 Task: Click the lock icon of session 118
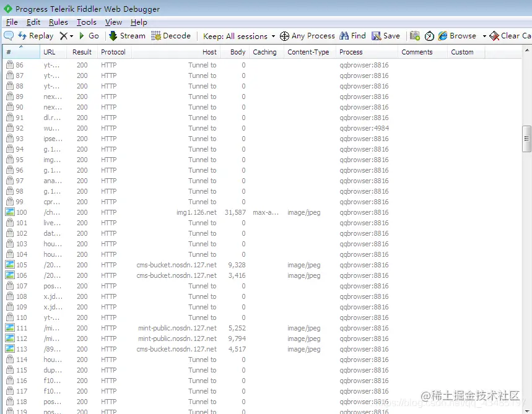tap(10, 401)
